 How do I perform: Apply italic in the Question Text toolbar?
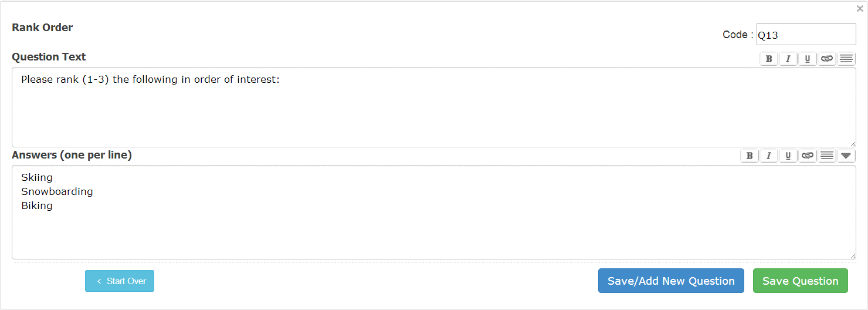tap(788, 59)
